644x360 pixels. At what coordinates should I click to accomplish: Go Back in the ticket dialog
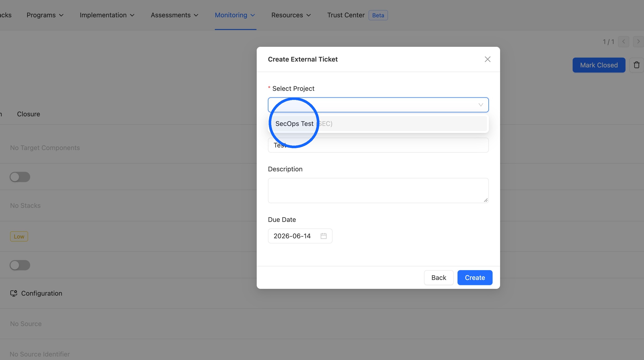pos(439,278)
